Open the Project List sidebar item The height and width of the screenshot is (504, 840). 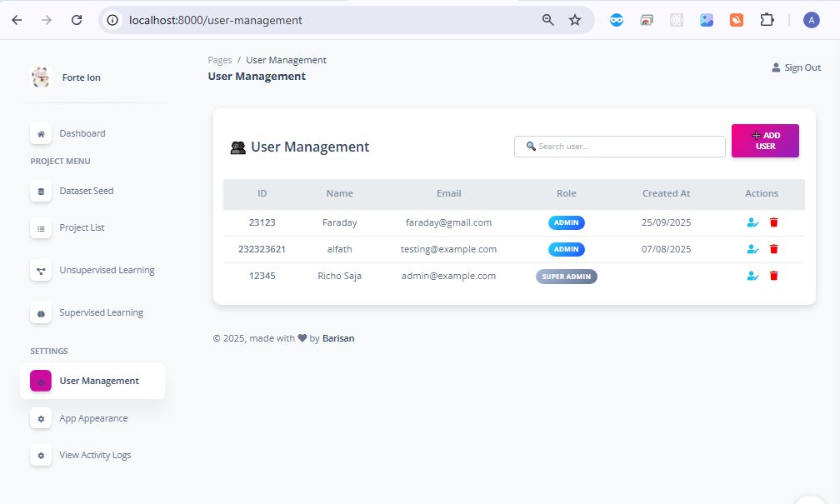click(82, 227)
